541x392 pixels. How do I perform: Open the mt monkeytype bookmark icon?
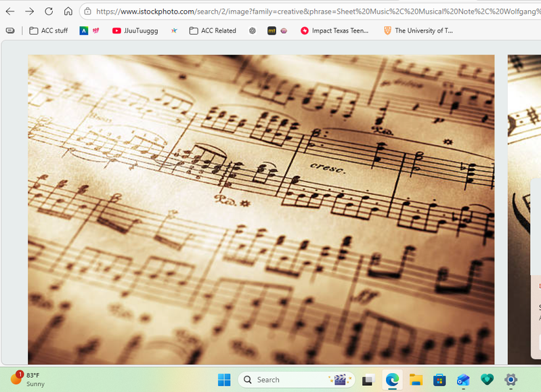tap(272, 30)
